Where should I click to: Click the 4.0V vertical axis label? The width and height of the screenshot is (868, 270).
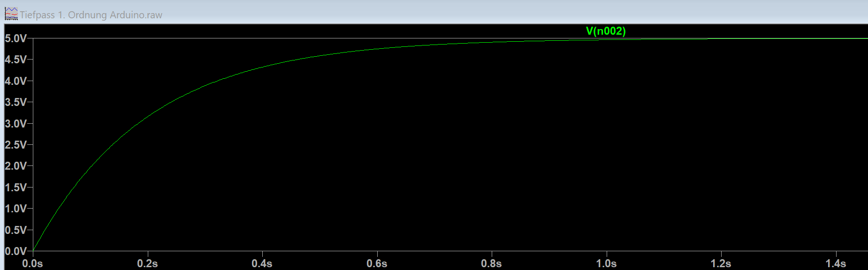click(16, 81)
